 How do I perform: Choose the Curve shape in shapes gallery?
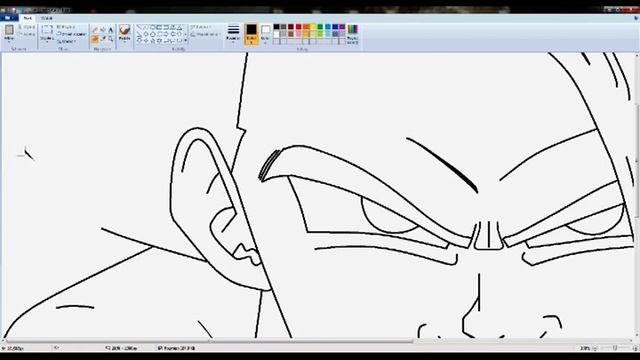coord(146,27)
